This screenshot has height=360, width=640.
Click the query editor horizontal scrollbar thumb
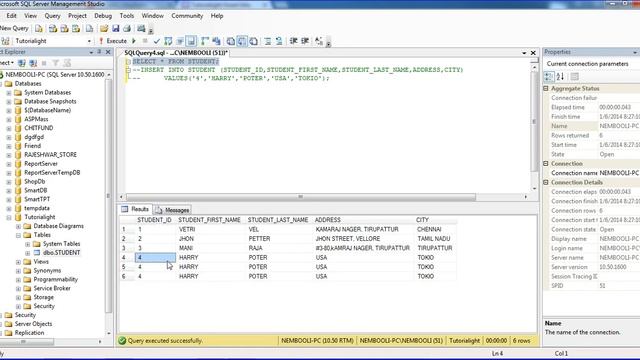point(301,197)
